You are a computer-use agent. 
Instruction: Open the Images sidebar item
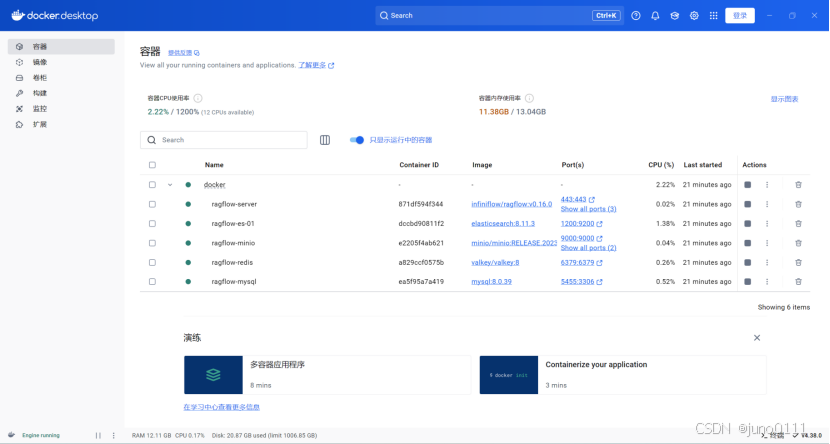(61, 62)
